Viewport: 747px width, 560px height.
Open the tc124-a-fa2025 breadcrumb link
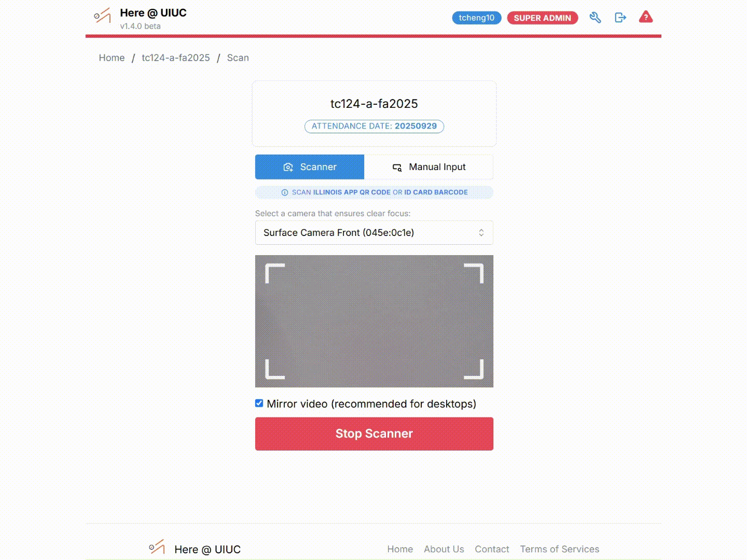point(176,58)
